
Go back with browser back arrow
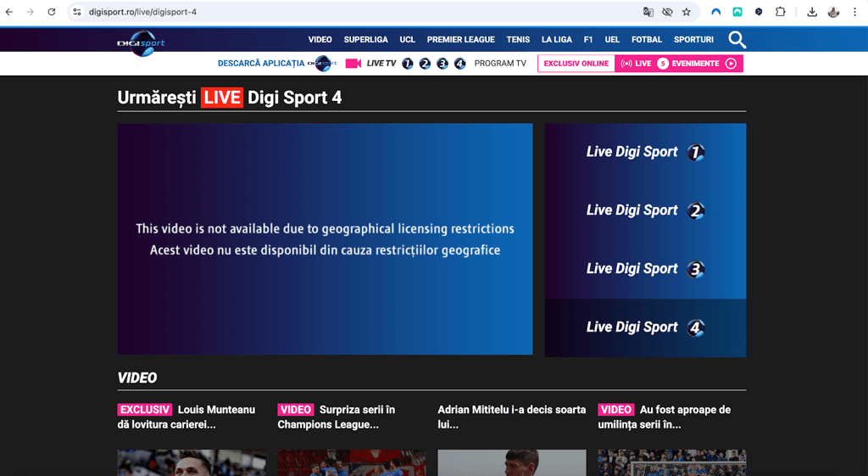coord(9,12)
